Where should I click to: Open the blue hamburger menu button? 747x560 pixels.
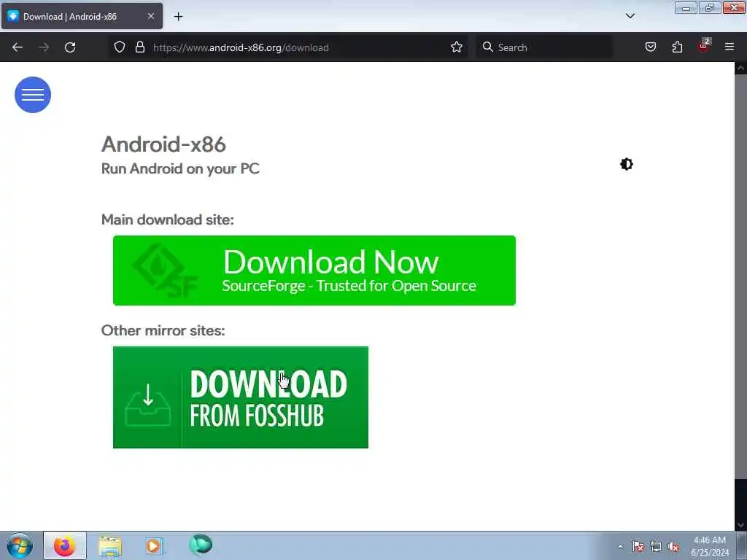click(32, 95)
